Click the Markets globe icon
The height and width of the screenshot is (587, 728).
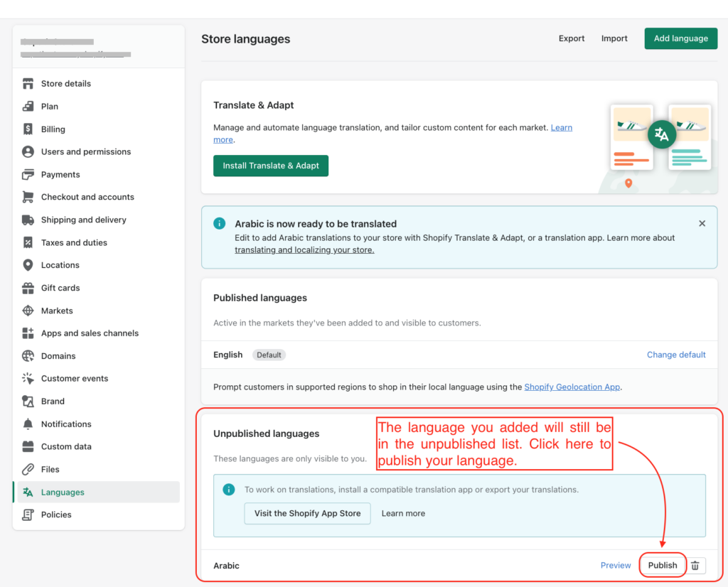tap(28, 311)
